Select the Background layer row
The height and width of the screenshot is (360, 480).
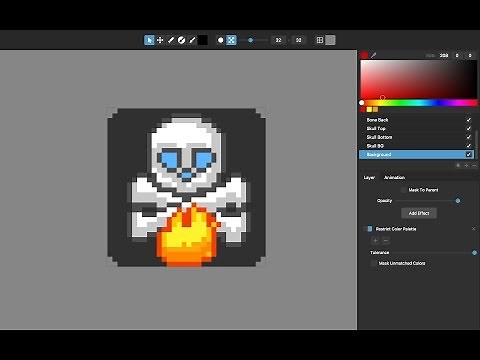(x=416, y=154)
